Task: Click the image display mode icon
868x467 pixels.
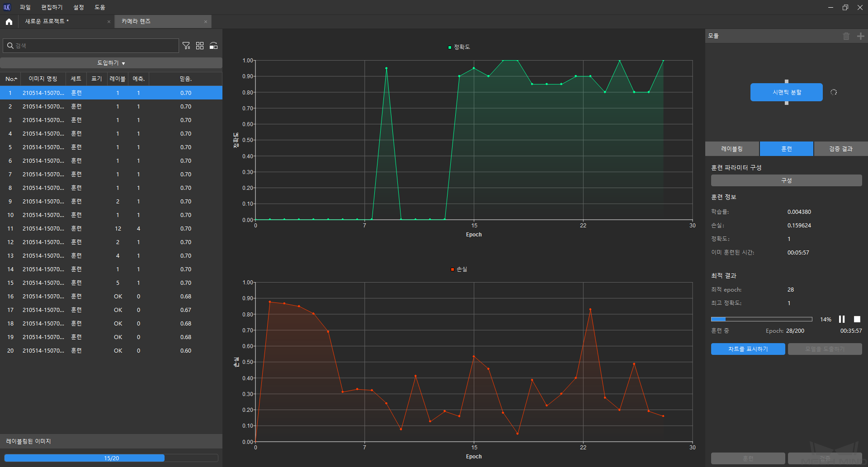Action: [214, 46]
